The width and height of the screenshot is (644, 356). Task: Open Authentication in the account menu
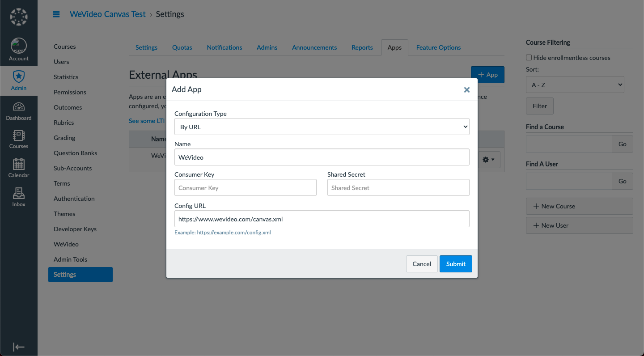pos(74,199)
